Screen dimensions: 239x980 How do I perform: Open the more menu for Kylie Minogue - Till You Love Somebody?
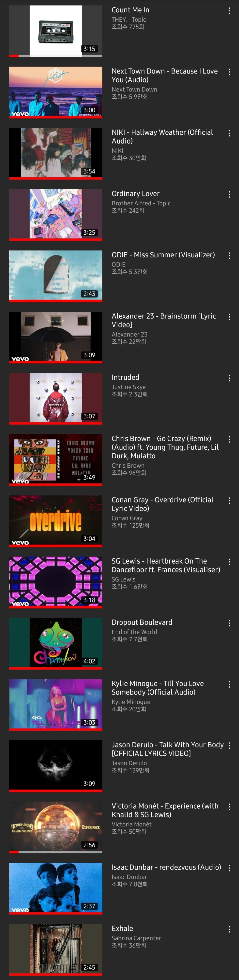point(229,684)
